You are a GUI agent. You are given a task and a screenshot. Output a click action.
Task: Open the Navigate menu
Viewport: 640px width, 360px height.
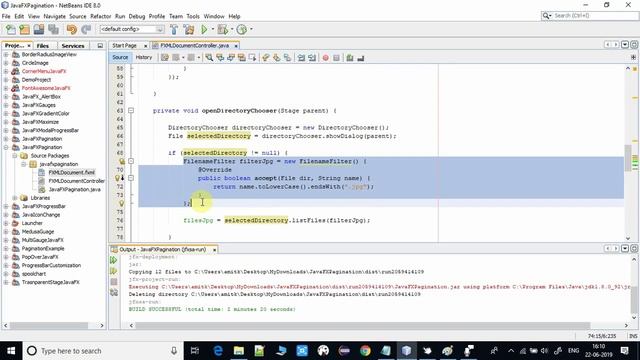[55, 16]
